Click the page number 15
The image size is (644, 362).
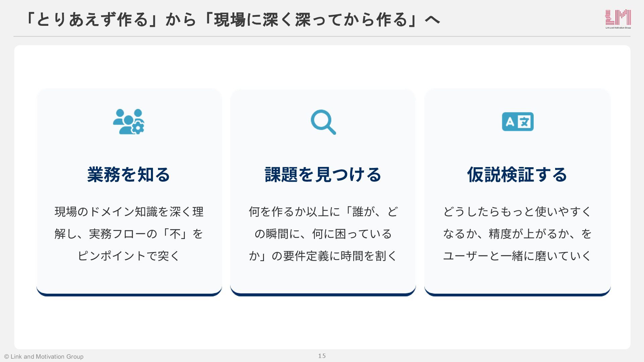click(322, 356)
